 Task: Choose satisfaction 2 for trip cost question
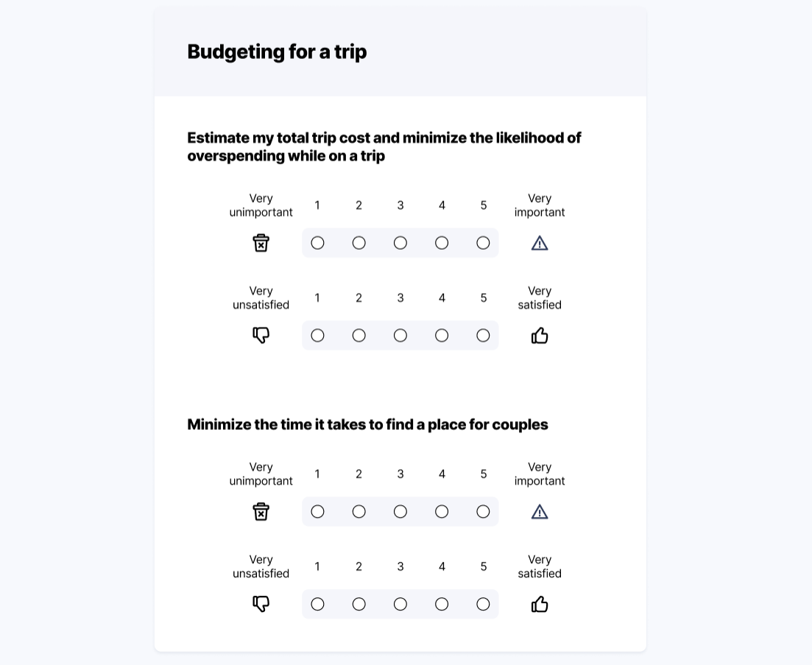(359, 336)
